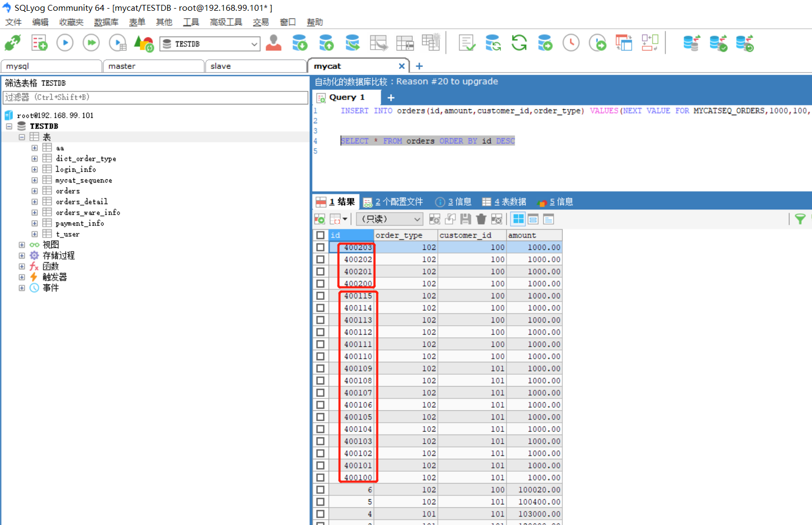The image size is (812, 525).
Task: Execute the query with the play icon
Action: coord(65,43)
